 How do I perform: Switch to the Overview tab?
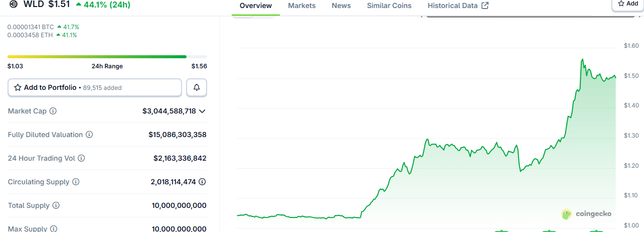pos(256,6)
